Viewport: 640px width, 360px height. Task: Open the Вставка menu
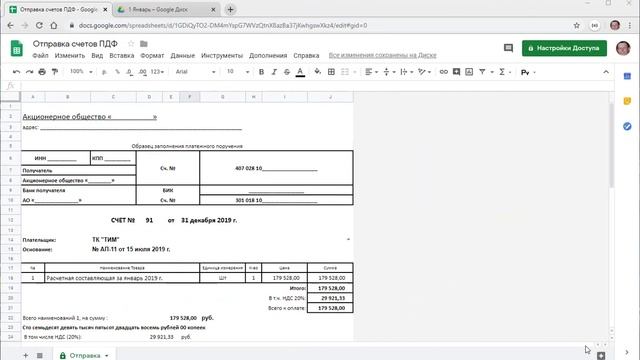tap(122, 56)
